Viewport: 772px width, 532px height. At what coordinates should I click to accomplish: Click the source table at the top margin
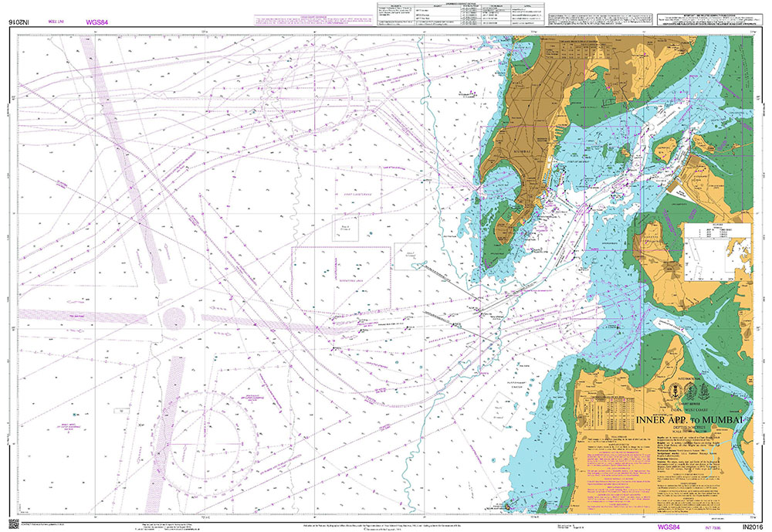pos(461,15)
